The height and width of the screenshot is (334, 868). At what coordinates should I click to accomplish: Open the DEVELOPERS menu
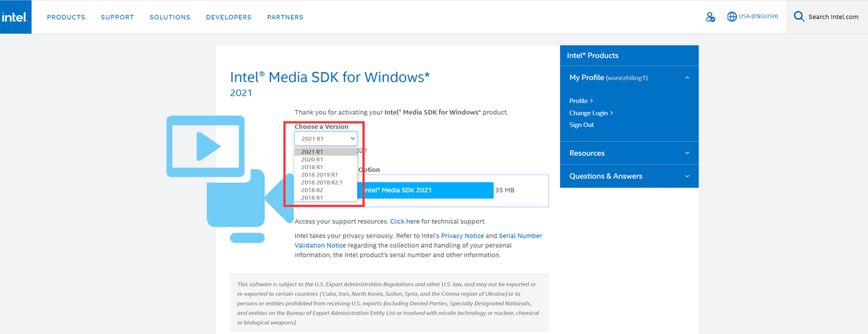click(229, 17)
